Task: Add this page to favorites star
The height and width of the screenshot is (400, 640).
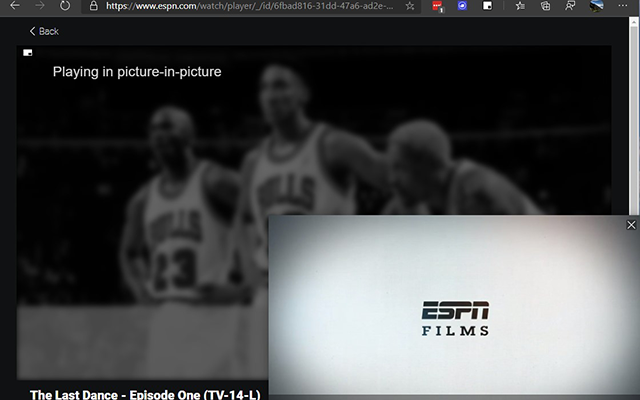Action: [410, 6]
